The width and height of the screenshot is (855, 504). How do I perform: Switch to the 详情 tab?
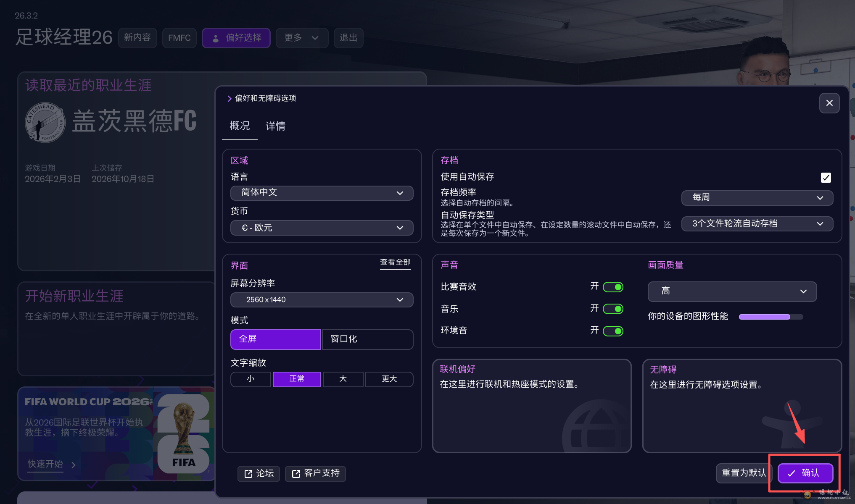point(275,126)
